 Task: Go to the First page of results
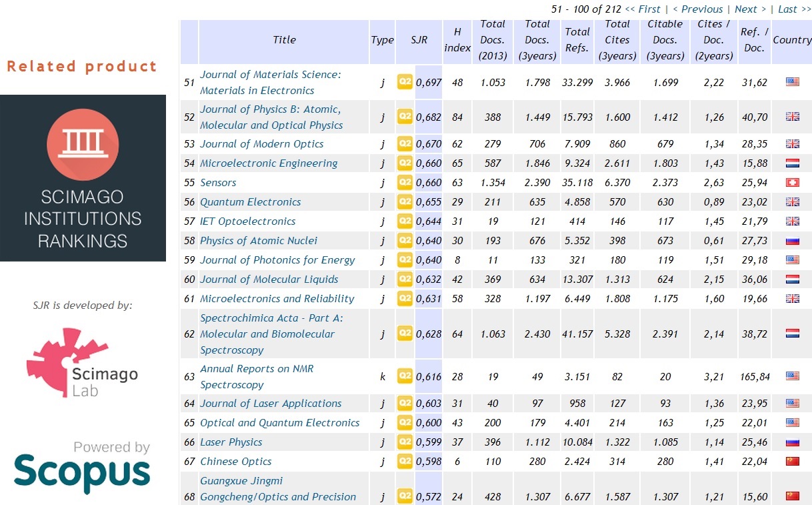click(x=643, y=9)
